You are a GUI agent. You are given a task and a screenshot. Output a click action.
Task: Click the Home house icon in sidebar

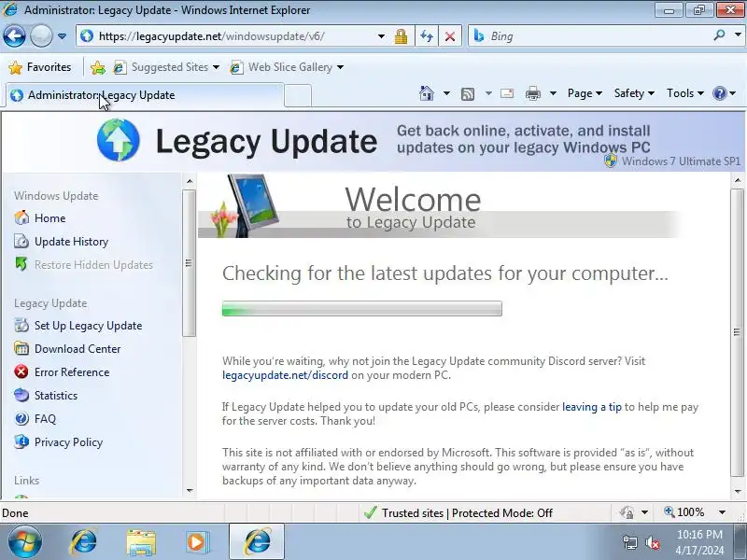21,217
